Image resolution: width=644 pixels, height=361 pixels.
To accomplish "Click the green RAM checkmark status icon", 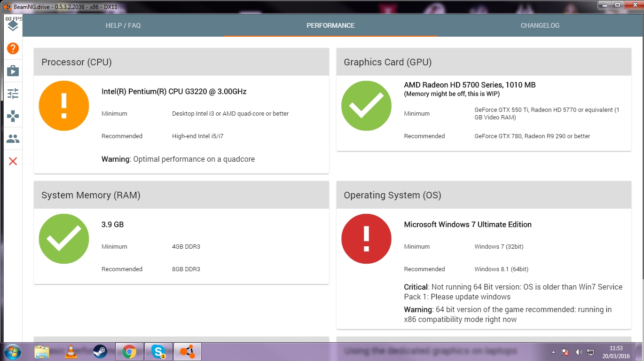I will point(64,239).
